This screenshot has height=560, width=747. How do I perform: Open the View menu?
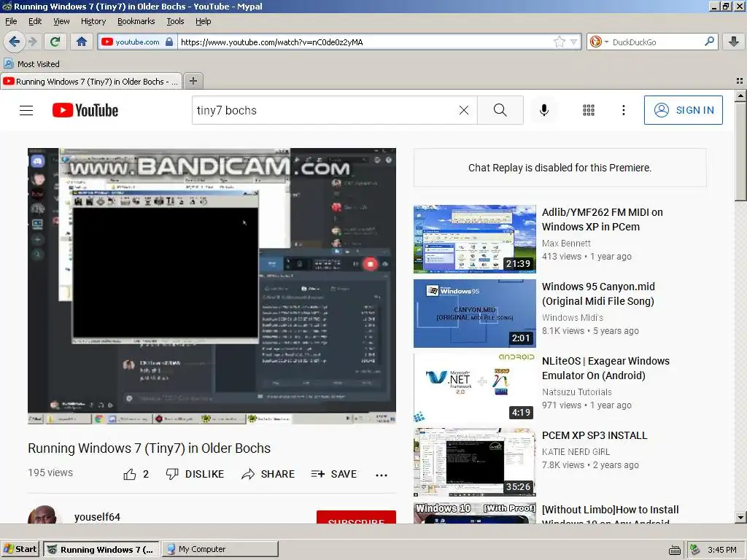pyautogui.click(x=61, y=21)
